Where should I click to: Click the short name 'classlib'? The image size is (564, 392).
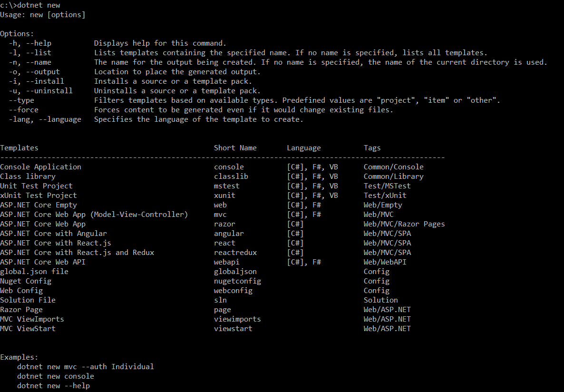[231, 176]
